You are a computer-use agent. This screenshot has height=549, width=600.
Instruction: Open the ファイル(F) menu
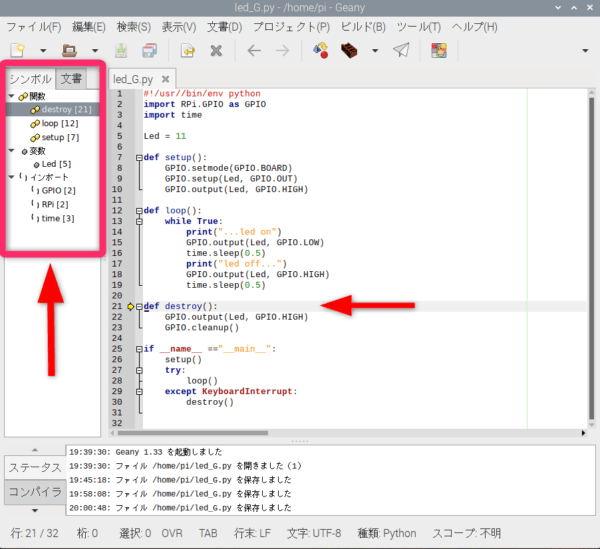click(34, 27)
